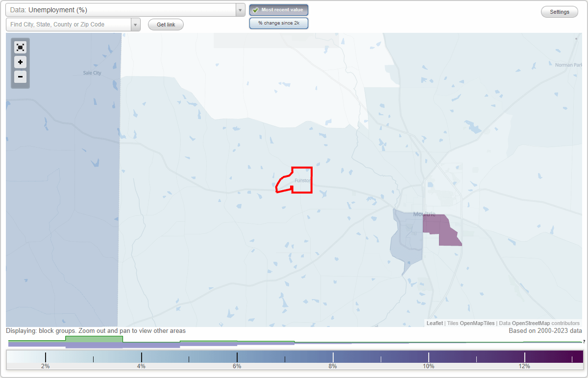Click the Get link button
This screenshot has width=588, height=378.
click(166, 24)
